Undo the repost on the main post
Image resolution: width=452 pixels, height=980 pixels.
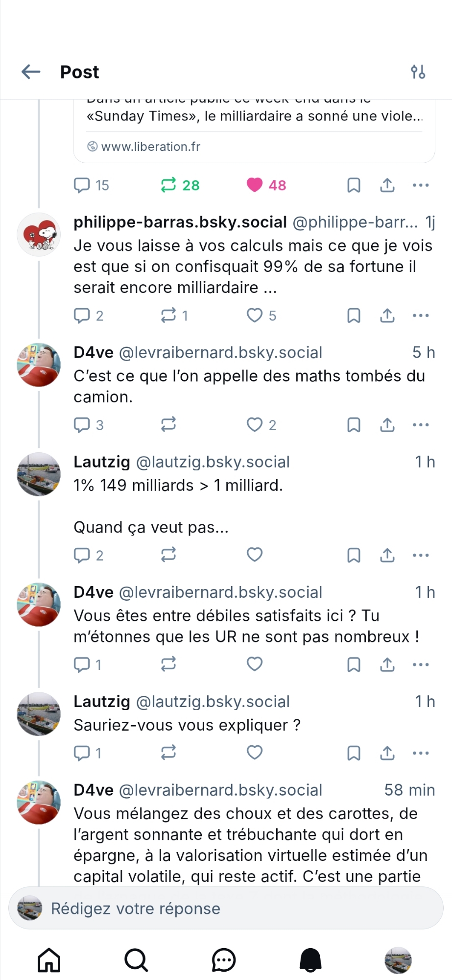[168, 185]
